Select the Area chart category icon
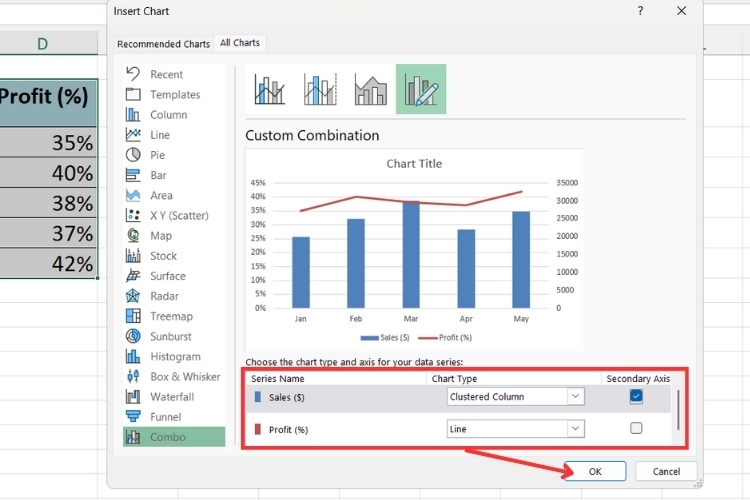This screenshot has width=750, height=500. (133, 195)
